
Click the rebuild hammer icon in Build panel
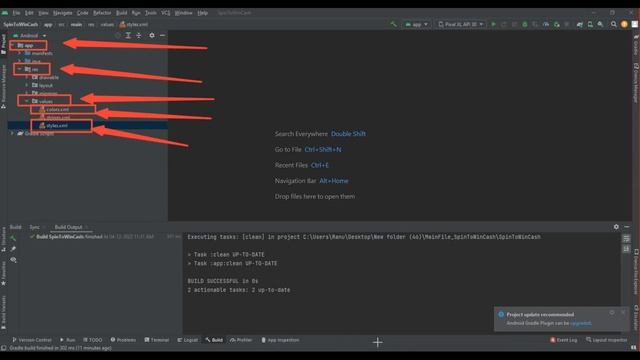(13, 238)
